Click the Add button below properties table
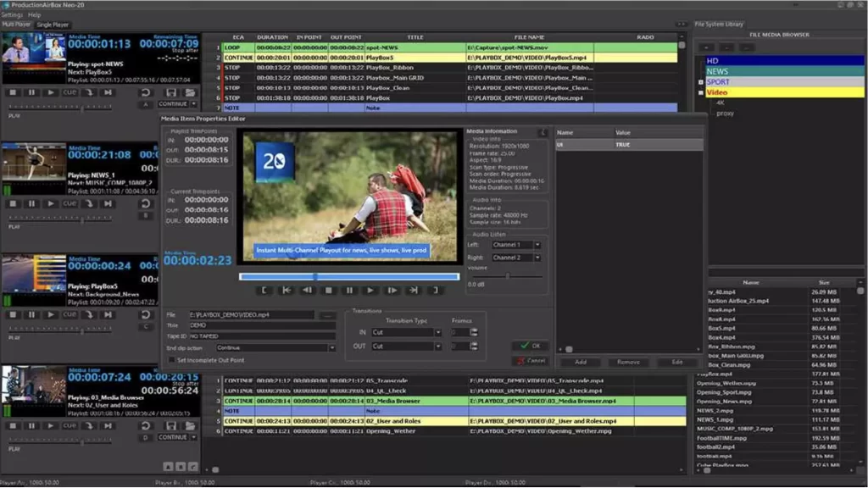The height and width of the screenshot is (488, 868). tap(580, 362)
